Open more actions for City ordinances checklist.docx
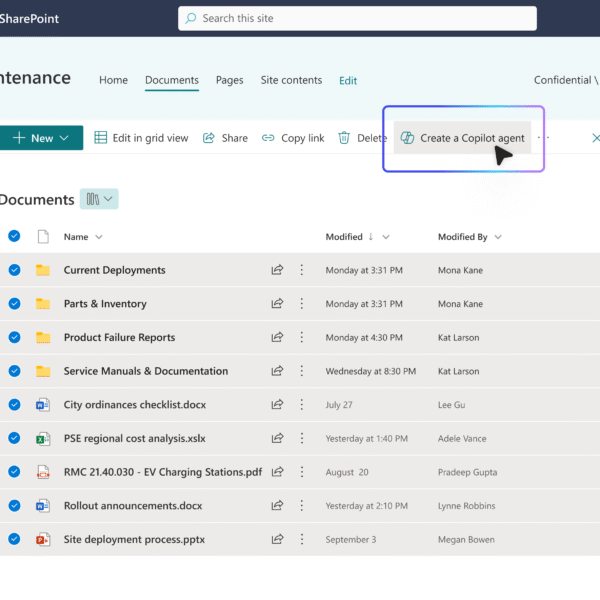Viewport: 600px width, 600px height. [302, 404]
